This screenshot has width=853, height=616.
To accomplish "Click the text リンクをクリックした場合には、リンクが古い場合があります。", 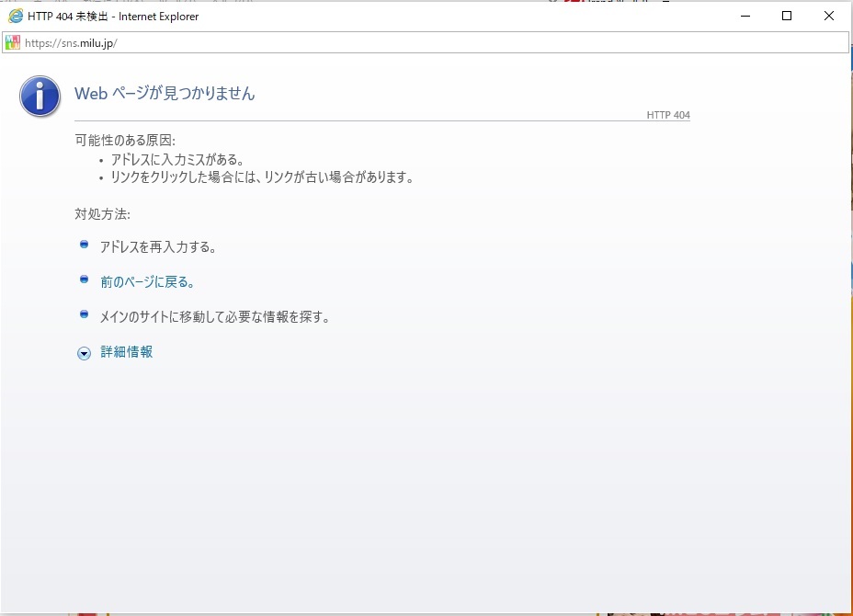I will tap(262, 177).
